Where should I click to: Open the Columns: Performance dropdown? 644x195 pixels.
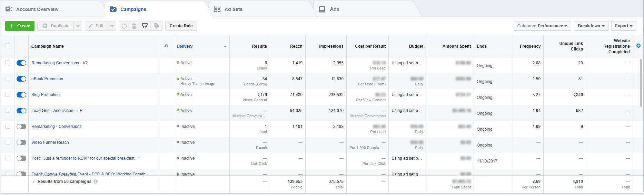coord(542,26)
